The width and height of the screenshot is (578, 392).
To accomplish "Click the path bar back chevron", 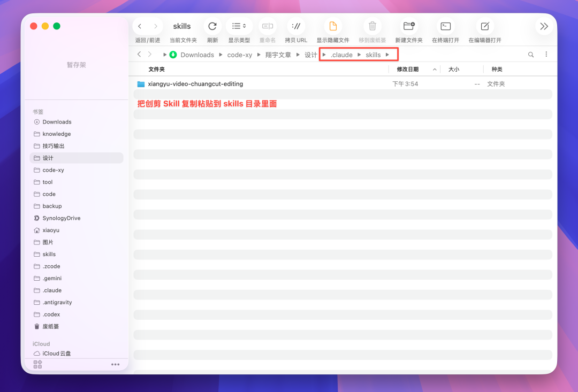I will click(x=139, y=54).
